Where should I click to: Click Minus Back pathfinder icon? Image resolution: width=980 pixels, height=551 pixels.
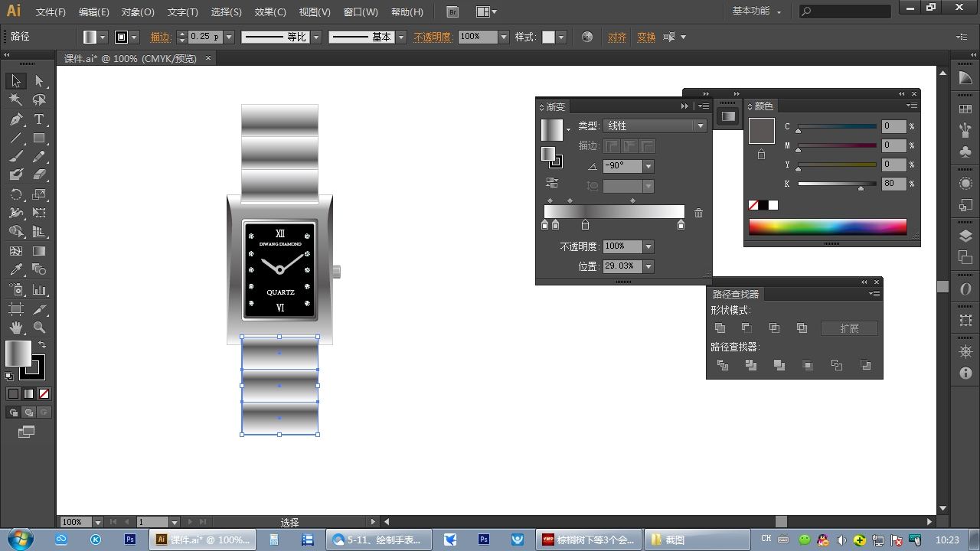[x=865, y=366]
